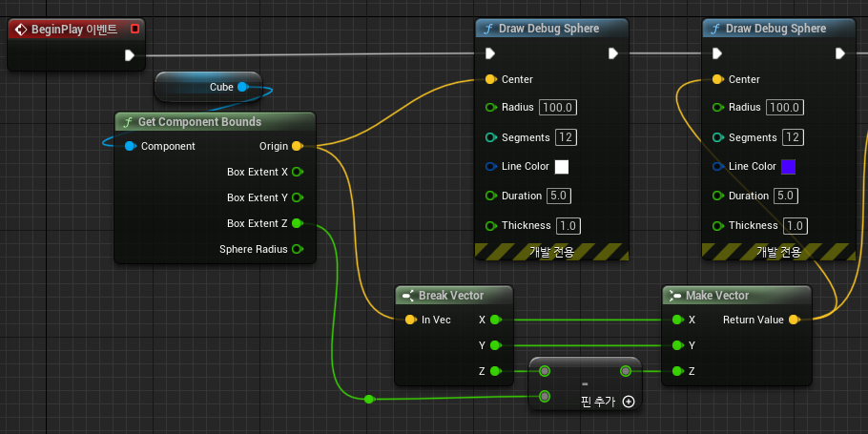The width and height of the screenshot is (868, 434).
Task: Click the first Draw Debug Sphere exec output pin
Action: tap(612, 53)
